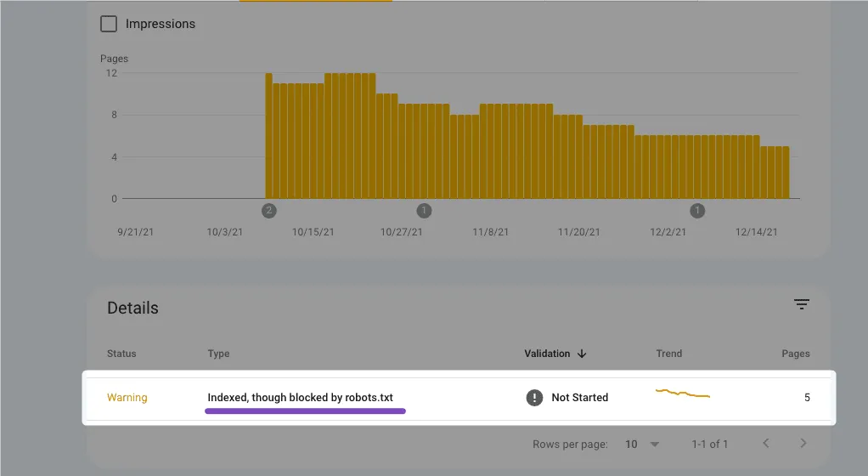This screenshot has width=868, height=476.
Task: Click the Not Started exclamation icon
Action: pos(534,397)
